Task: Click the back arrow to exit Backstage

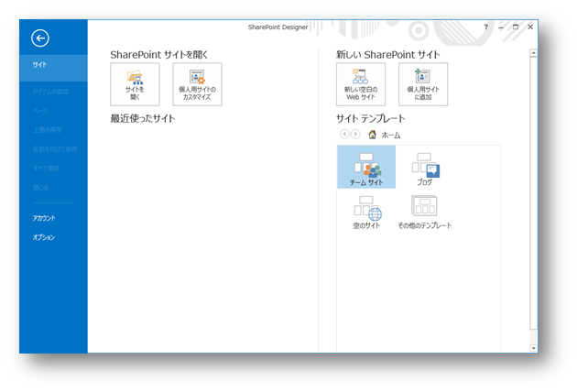Action: 39,38
